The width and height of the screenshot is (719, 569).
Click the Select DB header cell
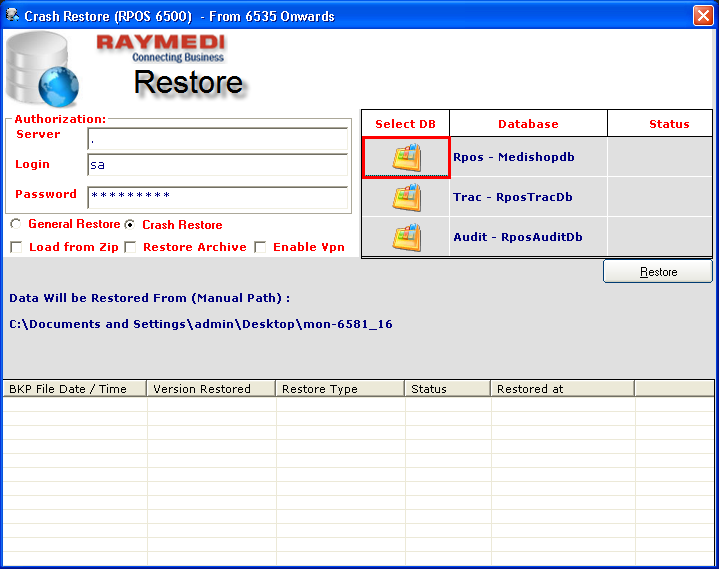405,124
